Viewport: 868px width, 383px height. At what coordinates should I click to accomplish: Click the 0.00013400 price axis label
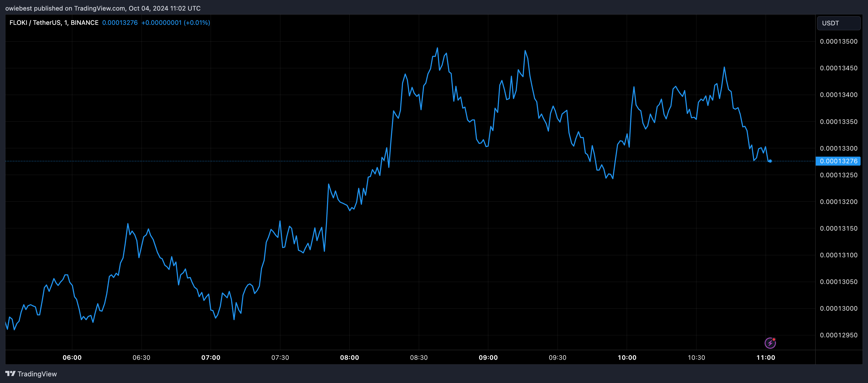pyautogui.click(x=839, y=95)
